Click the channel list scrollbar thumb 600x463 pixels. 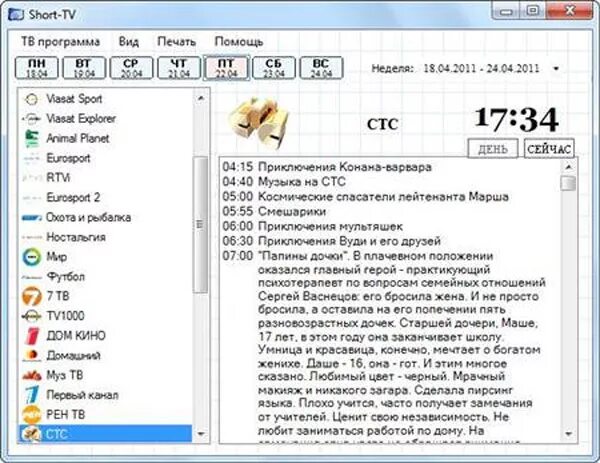201,225
